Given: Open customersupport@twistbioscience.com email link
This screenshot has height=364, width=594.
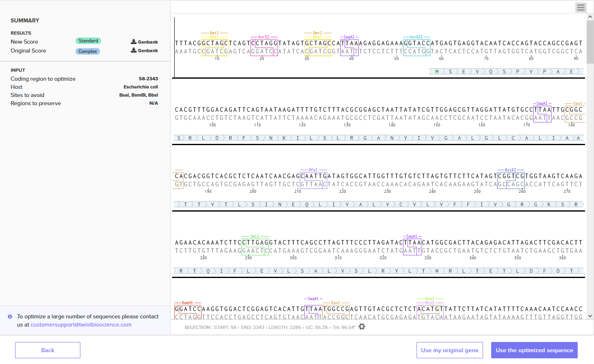Looking at the screenshot, I should [x=81, y=325].
